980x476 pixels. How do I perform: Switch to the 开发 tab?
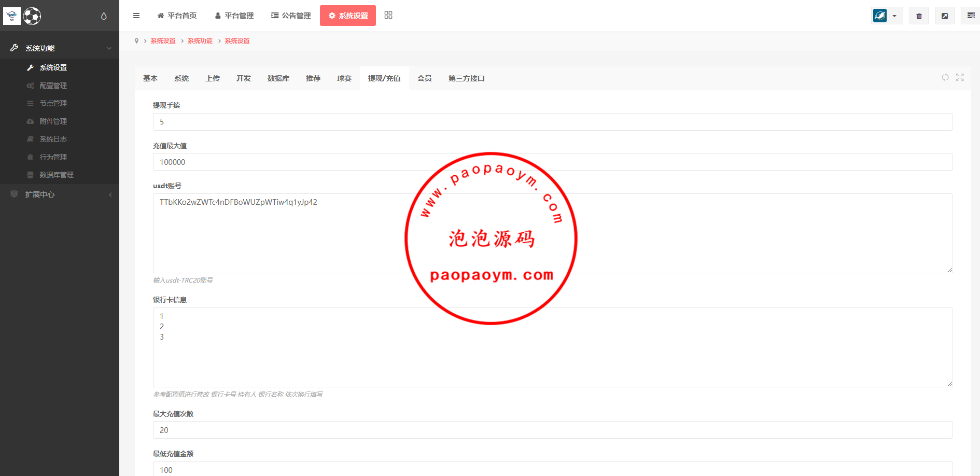coord(244,78)
